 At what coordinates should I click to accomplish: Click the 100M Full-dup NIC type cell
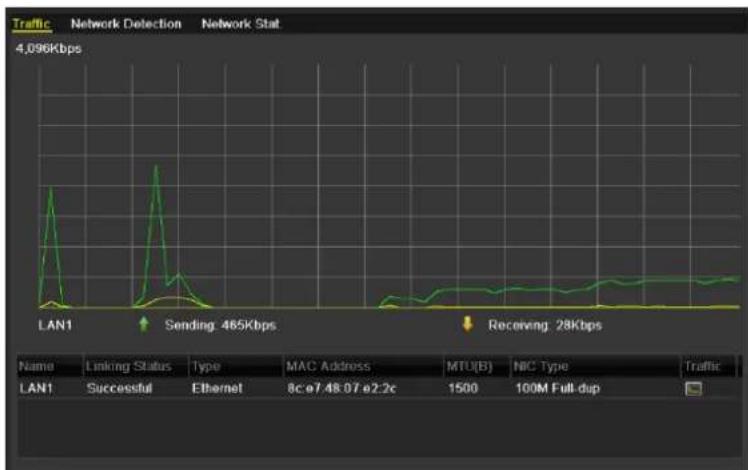pyautogui.click(x=557, y=388)
